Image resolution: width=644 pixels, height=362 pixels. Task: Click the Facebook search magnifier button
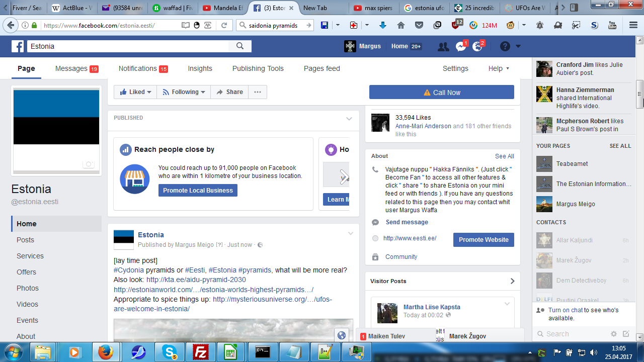pyautogui.click(x=240, y=46)
